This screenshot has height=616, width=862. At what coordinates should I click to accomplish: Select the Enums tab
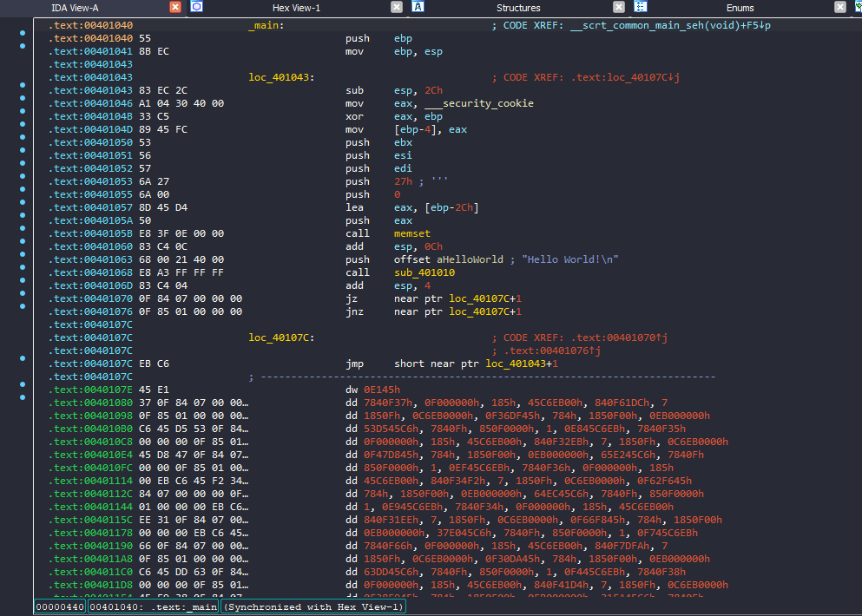740,8
